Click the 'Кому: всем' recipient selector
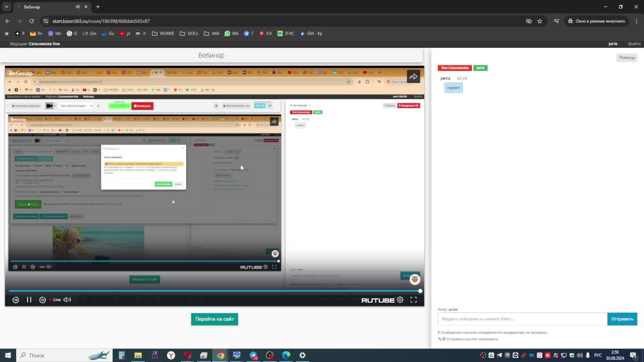 [448, 309]
